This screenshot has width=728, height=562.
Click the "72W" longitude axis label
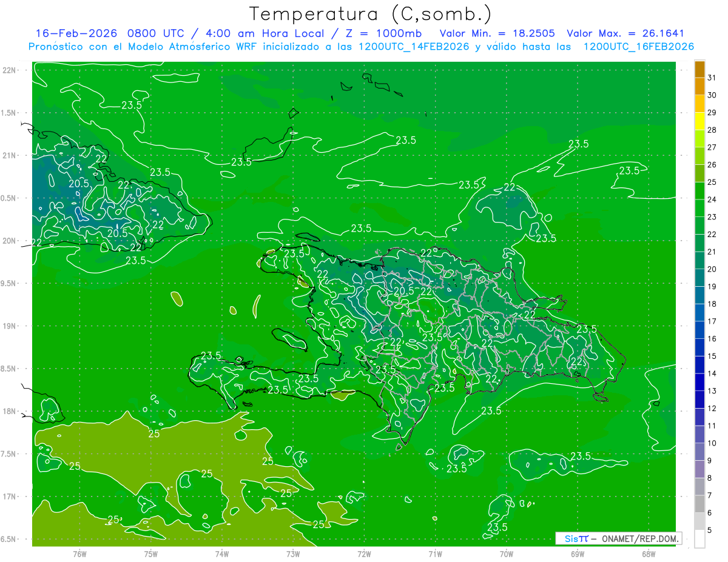365,554
